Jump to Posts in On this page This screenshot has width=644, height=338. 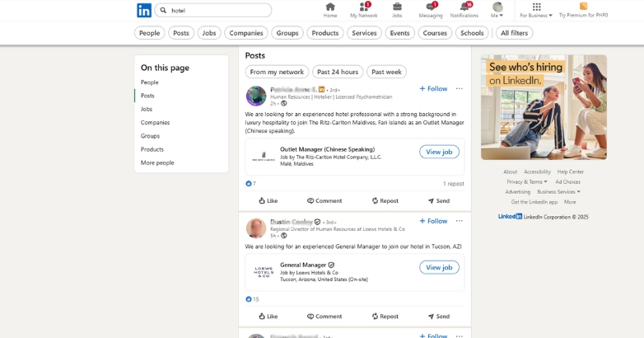(x=147, y=96)
